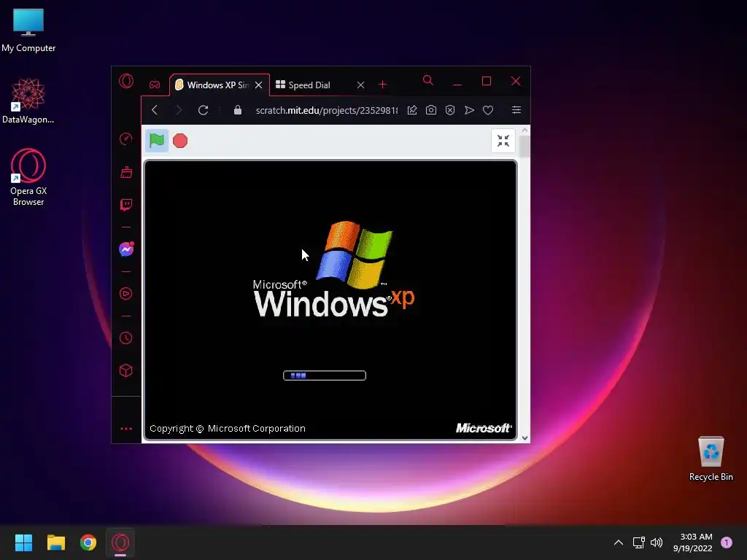The width and height of the screenshot is (747, 560).
Task: Open the notification badge in the taskbar
Action: (727, 542)
